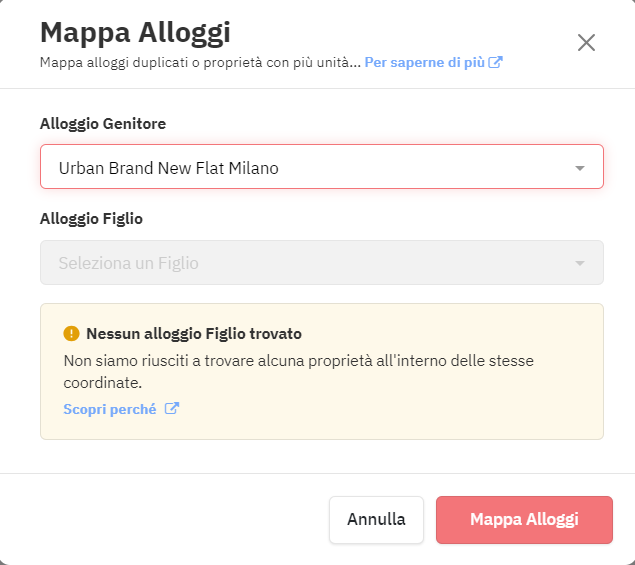This screenshot has height=565, width=635.
Task: Click the 'Alloggio Figlio' field label
Action: click(x=91, y=219)
